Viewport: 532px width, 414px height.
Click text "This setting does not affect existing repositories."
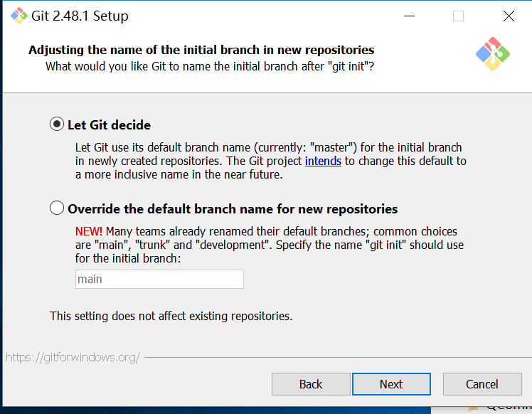pos(171,316)
